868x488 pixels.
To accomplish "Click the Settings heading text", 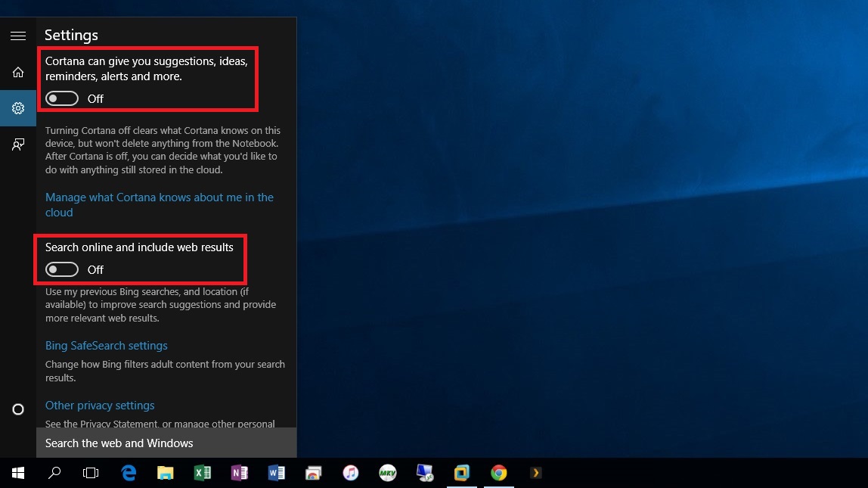I will point(71,35).
